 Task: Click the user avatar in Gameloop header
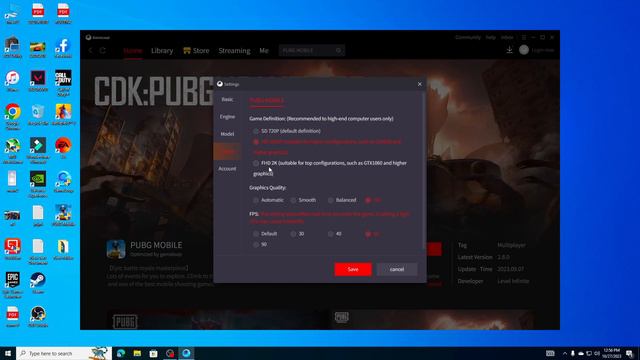[x=524, y=50]
